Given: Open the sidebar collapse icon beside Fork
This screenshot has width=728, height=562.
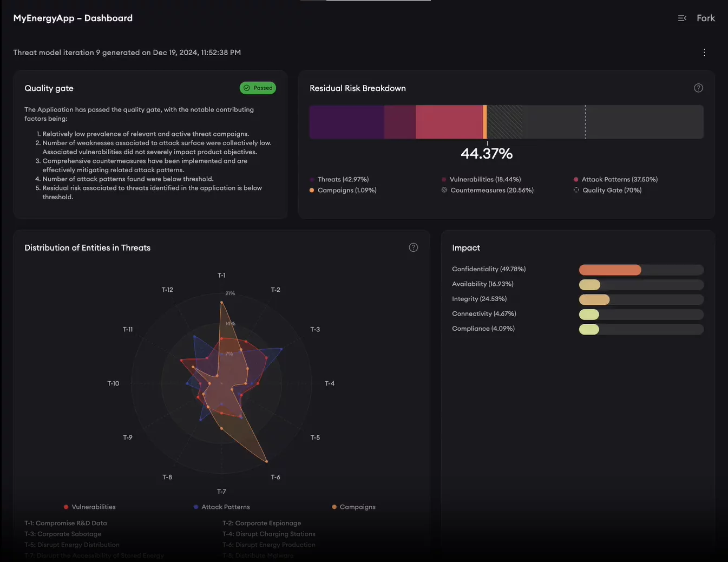Looking at the screenshot, I should tap(682, 18).
